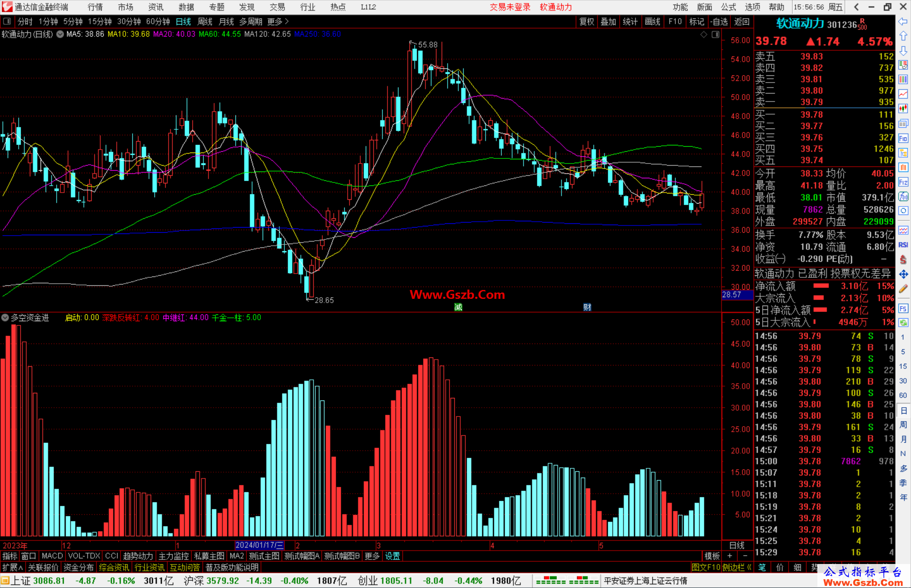Open the 模板 template dropdown
Viewport: 911px width, 588px height.
[x=712, y=556]
